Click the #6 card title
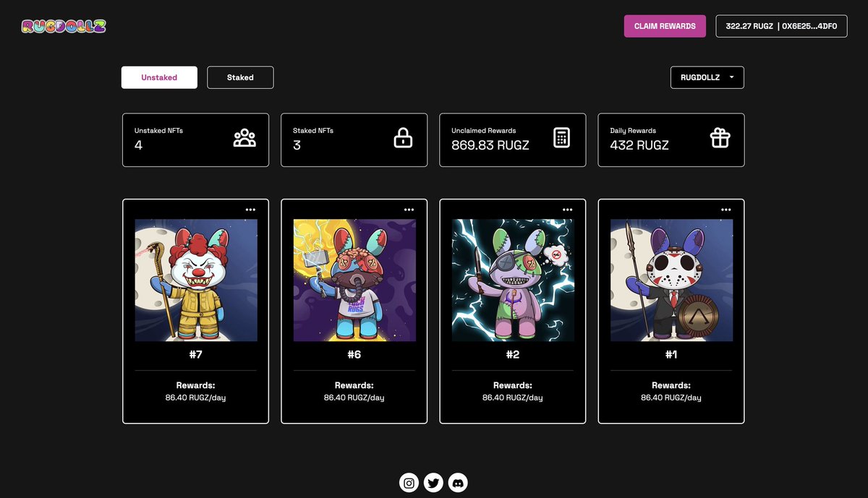 point(354,355)
